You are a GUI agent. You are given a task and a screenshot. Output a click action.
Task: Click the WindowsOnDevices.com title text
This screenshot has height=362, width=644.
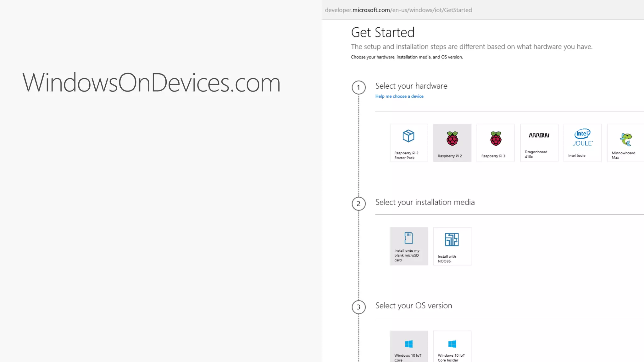151,83
